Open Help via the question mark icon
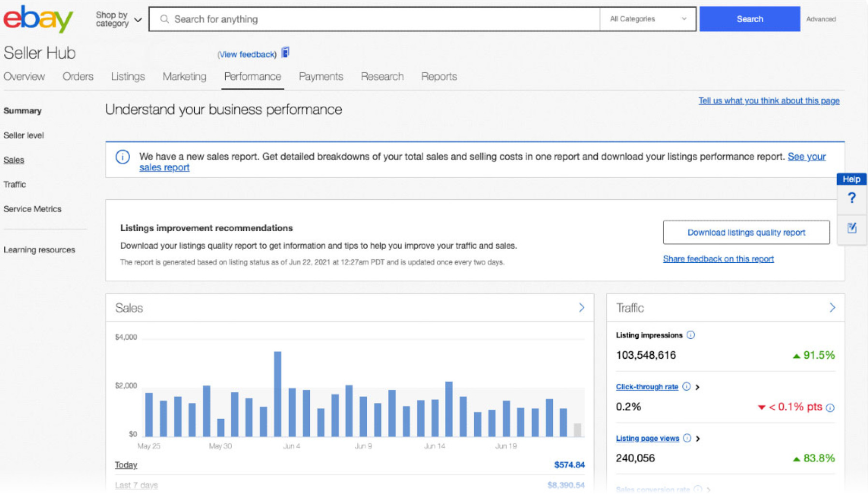This screenshot has width=868, height=494. (x=851, y=198)
